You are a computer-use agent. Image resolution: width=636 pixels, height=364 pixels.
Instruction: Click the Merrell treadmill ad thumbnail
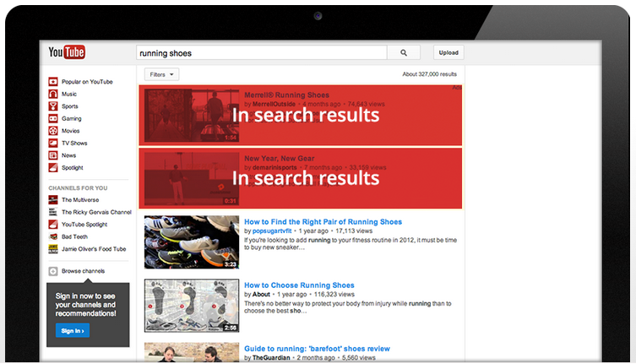(x=192, y=115)
